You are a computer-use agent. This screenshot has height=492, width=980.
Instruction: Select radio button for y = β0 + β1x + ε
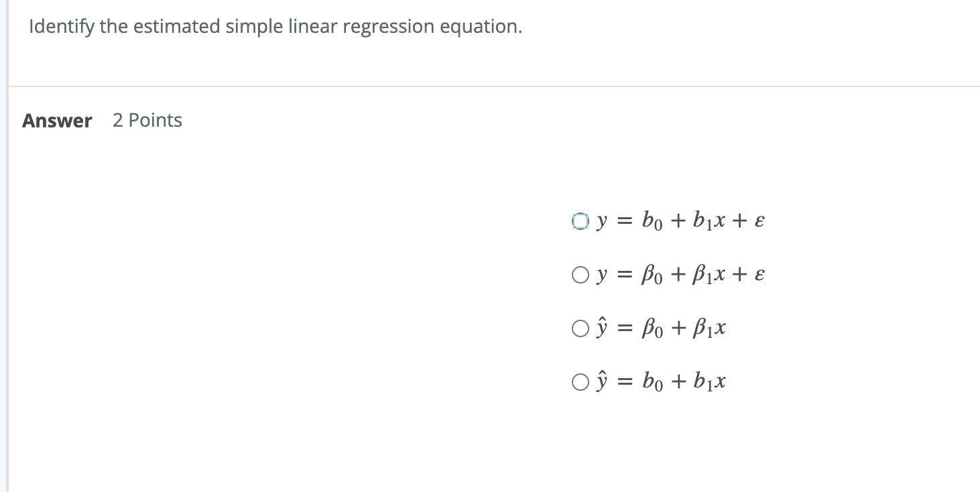[580, 275]
